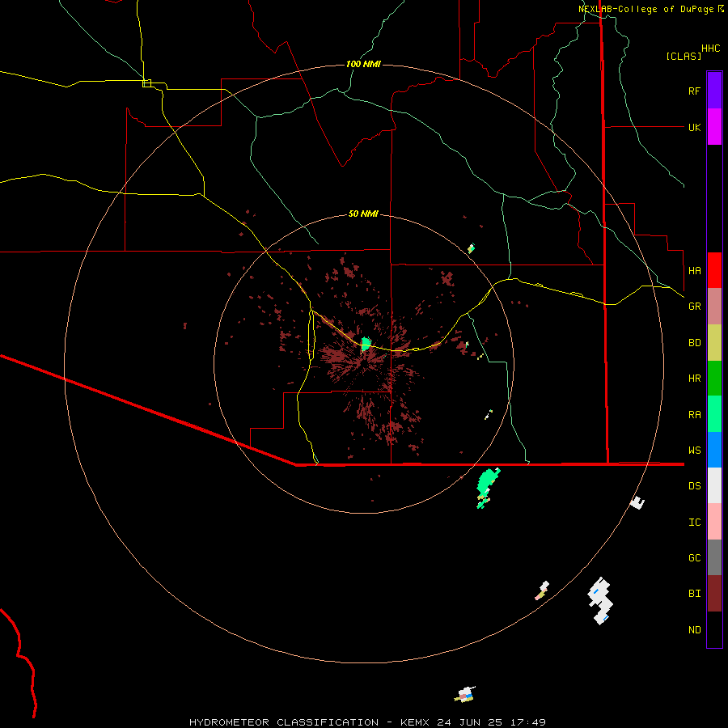Click the UK legend label
The image size is (728, 728).
[694, 127]
